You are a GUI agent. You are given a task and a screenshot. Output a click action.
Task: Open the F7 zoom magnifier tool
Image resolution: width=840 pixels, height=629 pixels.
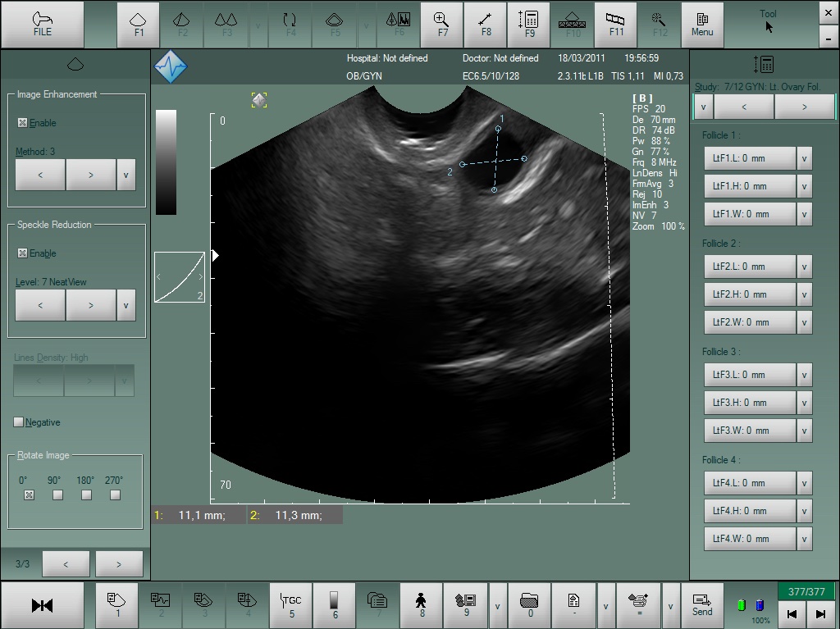pos(442,25)
